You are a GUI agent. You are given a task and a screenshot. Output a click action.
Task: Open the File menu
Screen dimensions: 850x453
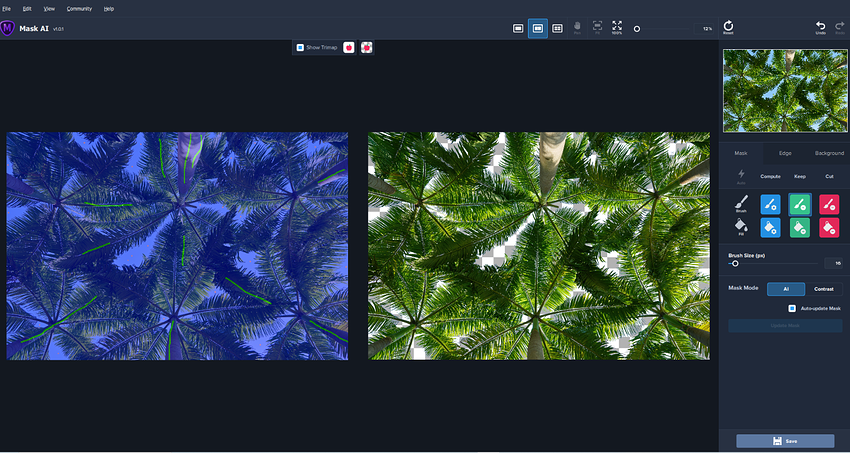click(7, 8)
